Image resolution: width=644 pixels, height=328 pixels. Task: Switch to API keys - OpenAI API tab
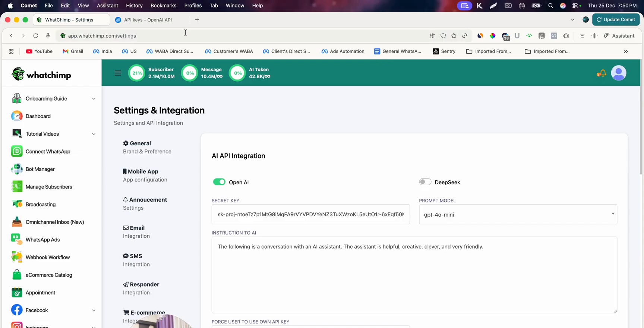(148, 20)
